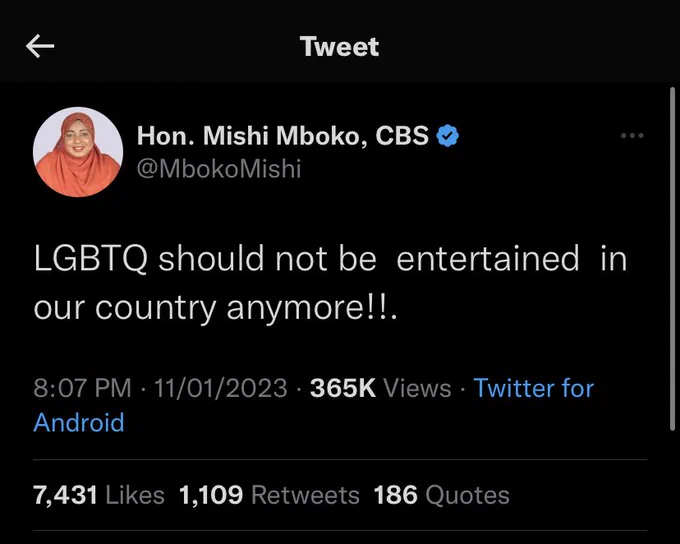Image resolution: width=680 pixels, height=544 pixels.
Task: Click the @MbokoMishi handle
Action: 219,169
